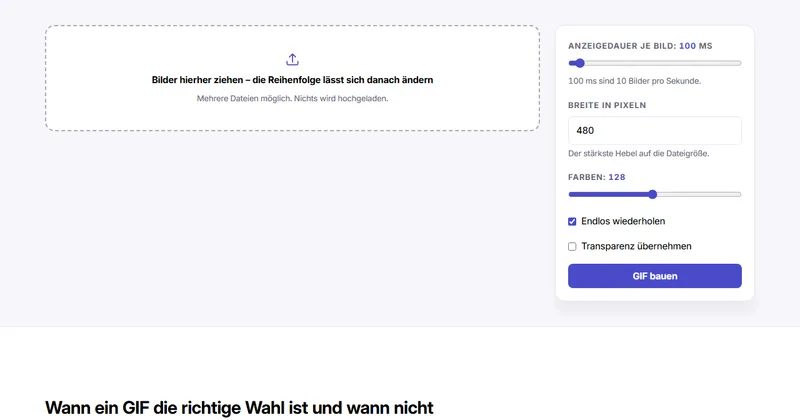The width and height of the screenshot is (800, 420).
Task: Click the upload arrow icon in drop zone
Action: coord(292,60)
